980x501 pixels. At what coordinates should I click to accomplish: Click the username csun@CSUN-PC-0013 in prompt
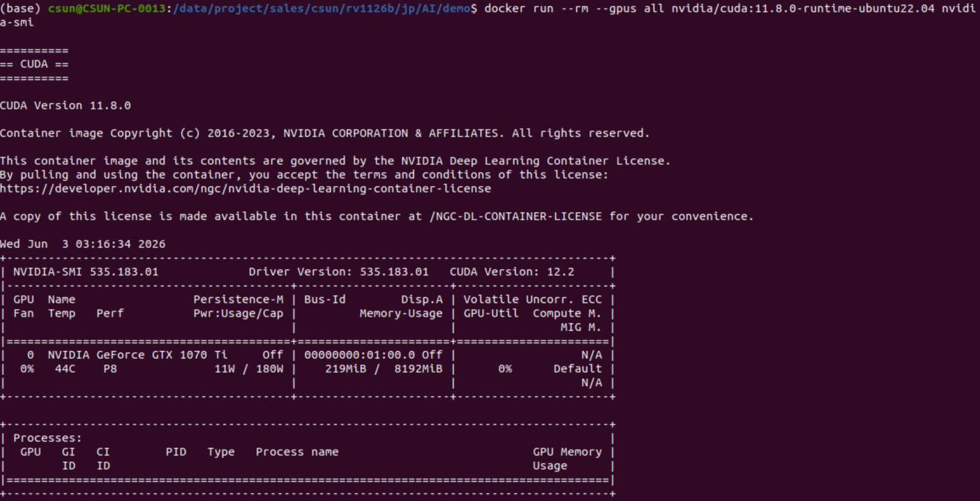[x=108, y=8]
